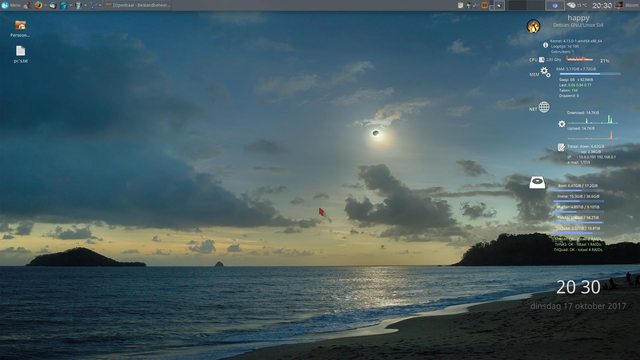
Task: Click the 20:30 panel clock
Action: tap(602, 5)
